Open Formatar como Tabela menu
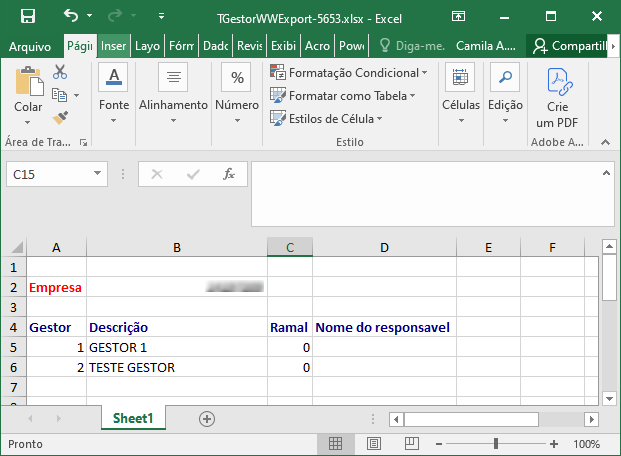The width and height of the screenshot is (621, 456). pos(343,96)
